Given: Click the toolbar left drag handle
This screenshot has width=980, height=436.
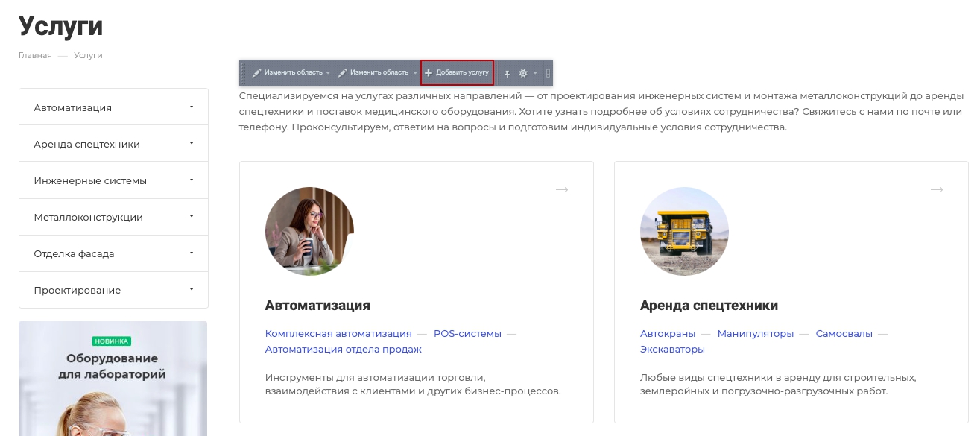Looking at the screenshot, I should [243, 73].
